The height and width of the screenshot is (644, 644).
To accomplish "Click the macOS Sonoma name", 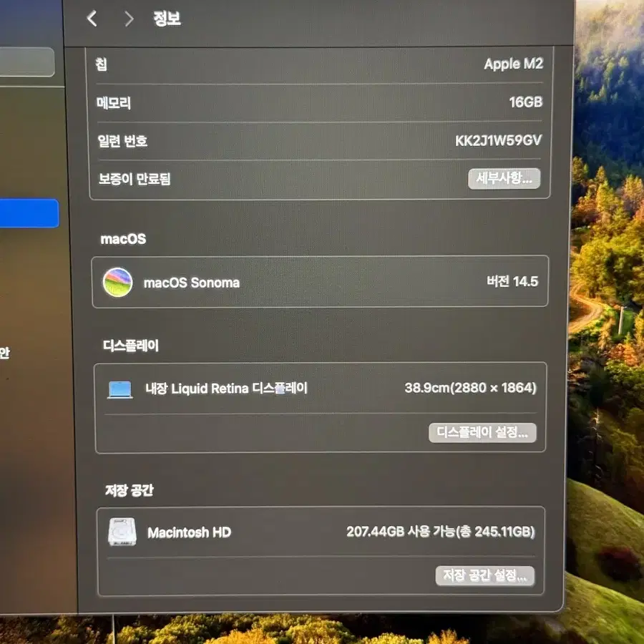I will (x=191, y=283).
